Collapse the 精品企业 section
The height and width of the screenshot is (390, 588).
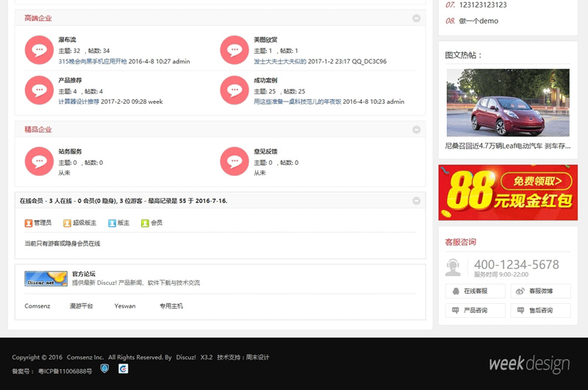[416, 130]
